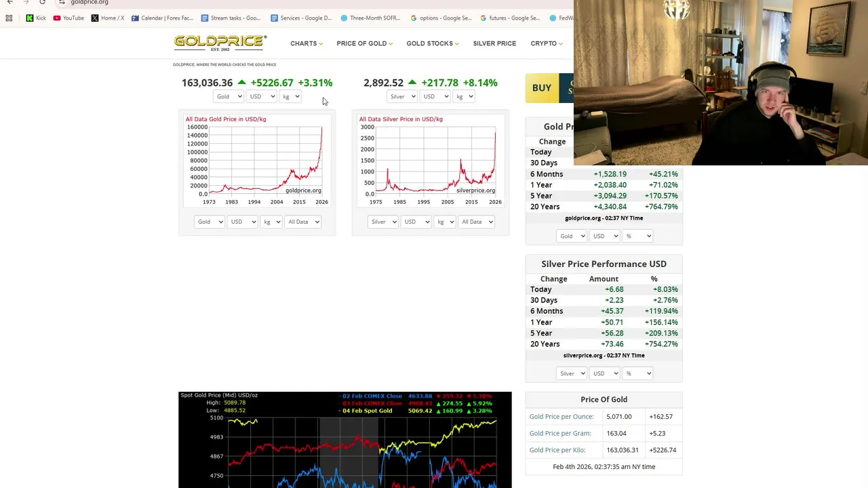868x488 pixels.
Task: Open the options Google Search bookmark
Action: pos(441,18)
